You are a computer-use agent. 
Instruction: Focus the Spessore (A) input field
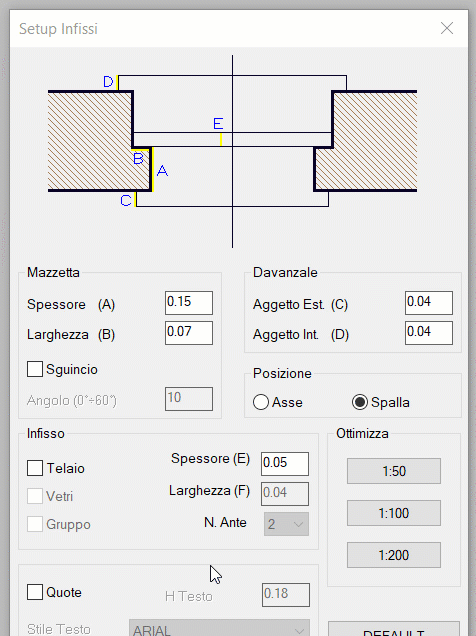pyautogui.click(x=189, y=303)
